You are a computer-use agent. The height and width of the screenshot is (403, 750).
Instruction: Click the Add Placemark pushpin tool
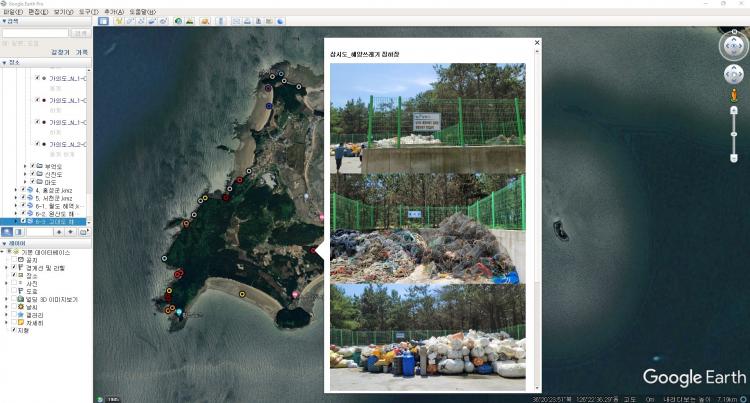(119, 21)
